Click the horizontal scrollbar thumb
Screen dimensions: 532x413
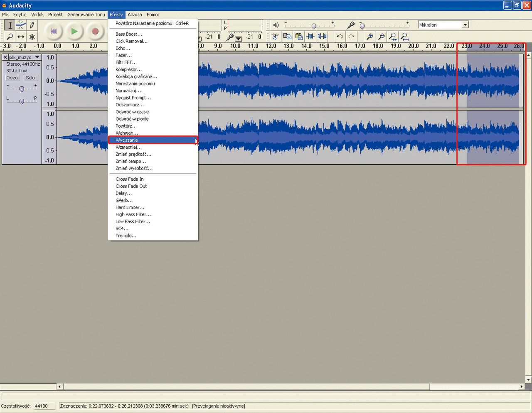click(x=246, y=386)
